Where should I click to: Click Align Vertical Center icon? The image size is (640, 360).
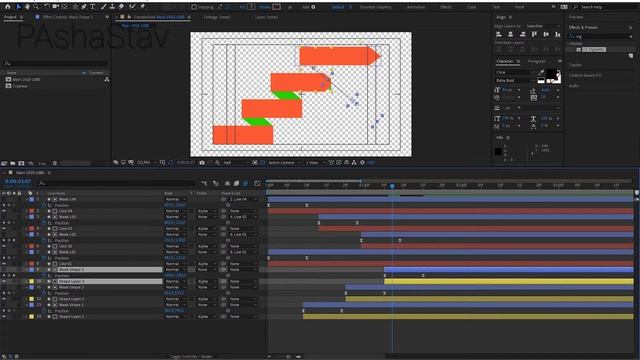[546, 35]
